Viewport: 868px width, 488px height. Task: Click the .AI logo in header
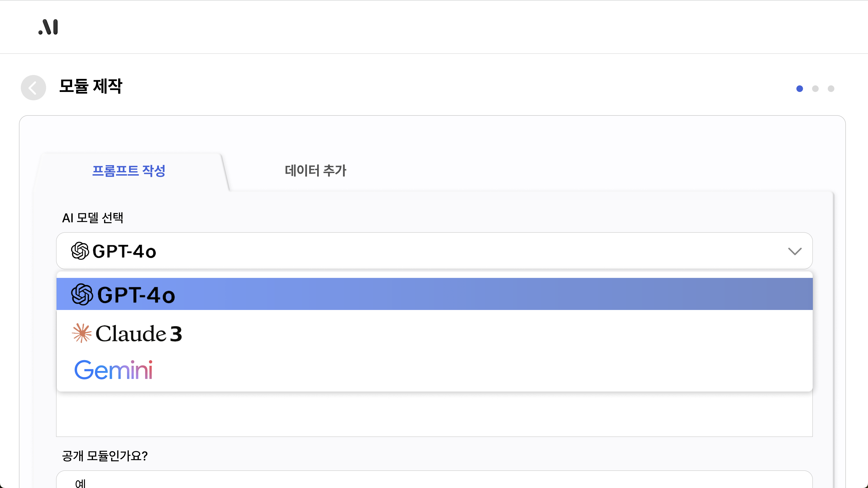[x=48, y=27]
